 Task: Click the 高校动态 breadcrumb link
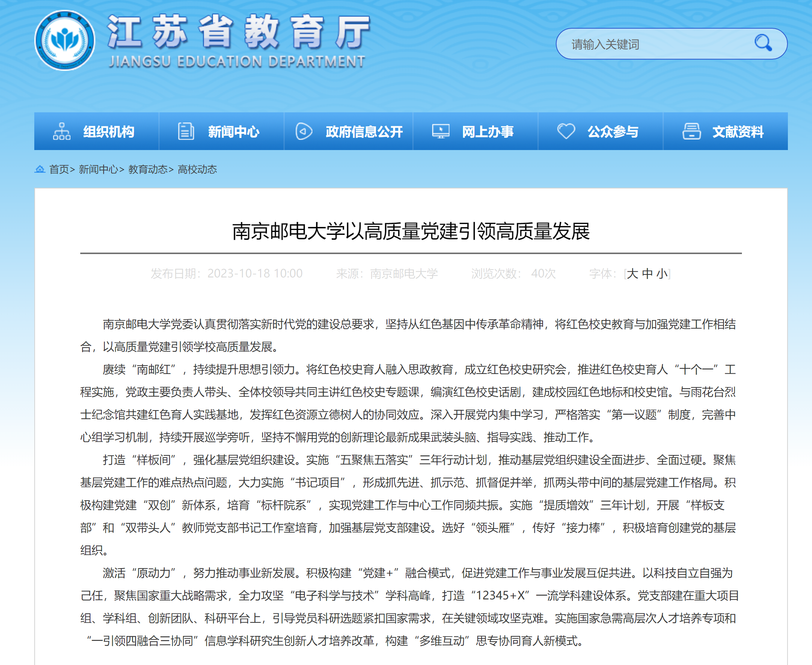(x=197, y=169)
